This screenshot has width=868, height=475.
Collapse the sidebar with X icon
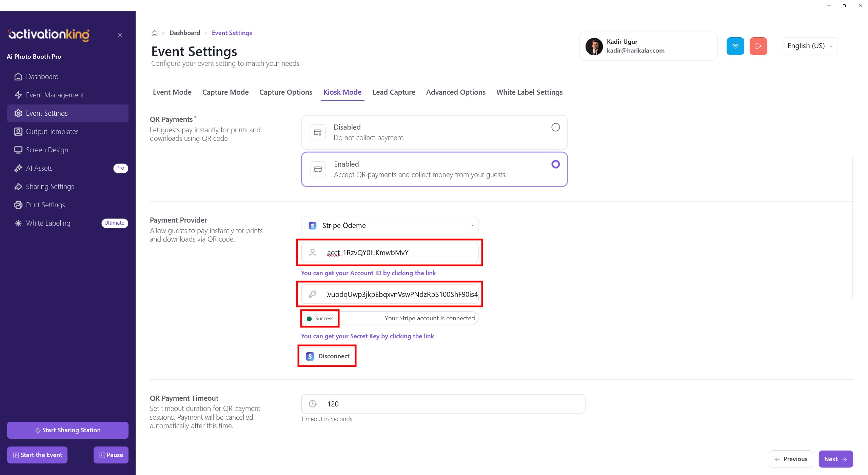click(x=120, y=35)
